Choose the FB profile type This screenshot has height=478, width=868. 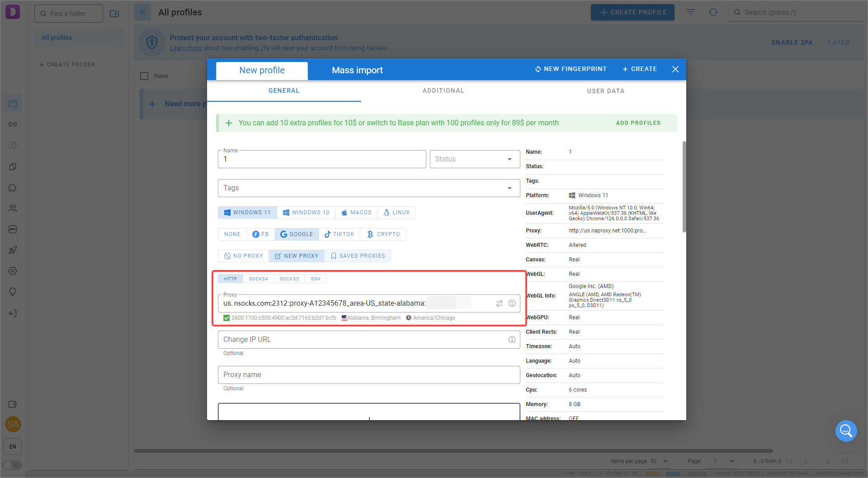pyautogui.click(x=260, y=234)
